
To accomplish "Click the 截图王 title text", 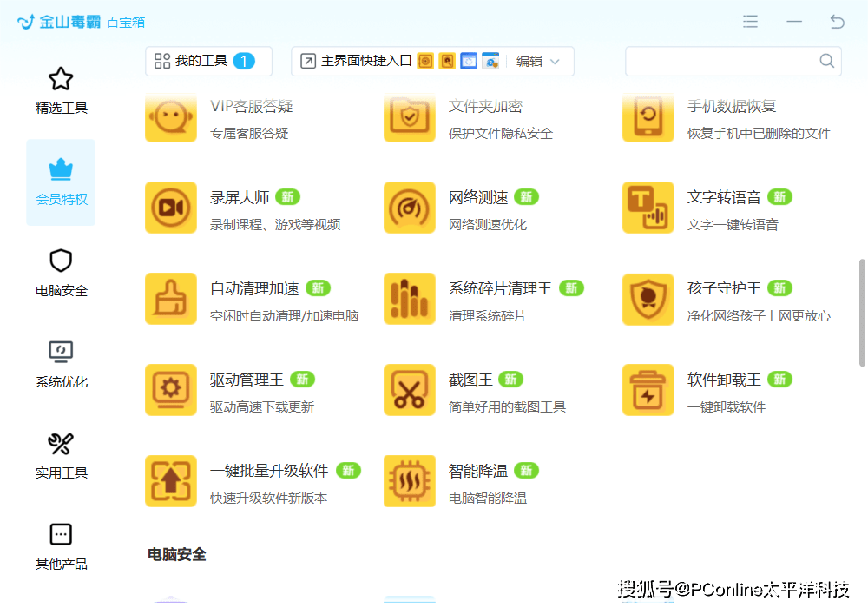I will tap(470, 380).
